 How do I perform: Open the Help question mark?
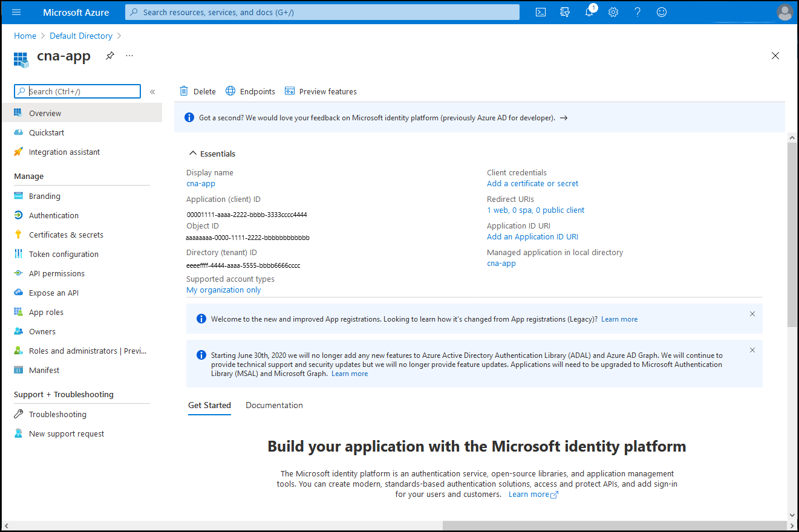tap(638, 12)
